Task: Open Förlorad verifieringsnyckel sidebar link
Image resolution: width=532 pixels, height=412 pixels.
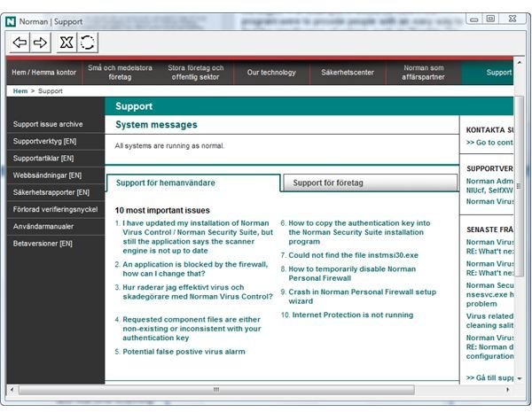Action: pos(55,209)
